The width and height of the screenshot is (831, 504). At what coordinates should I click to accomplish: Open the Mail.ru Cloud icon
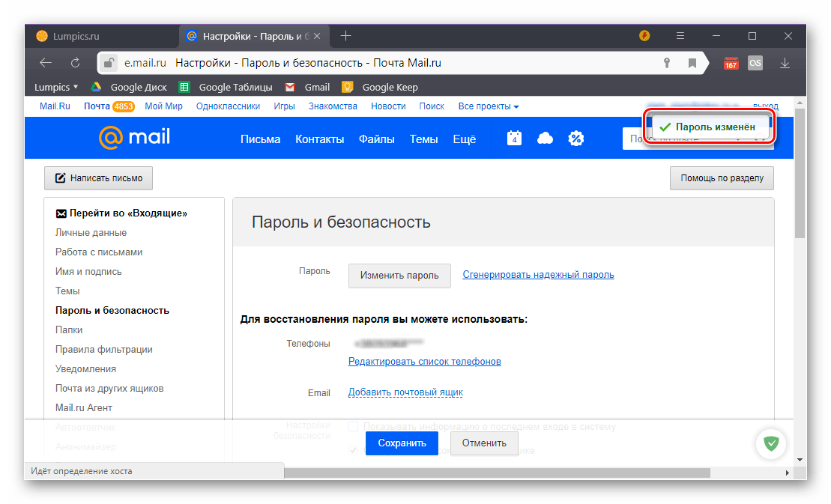tap(544, 138)
